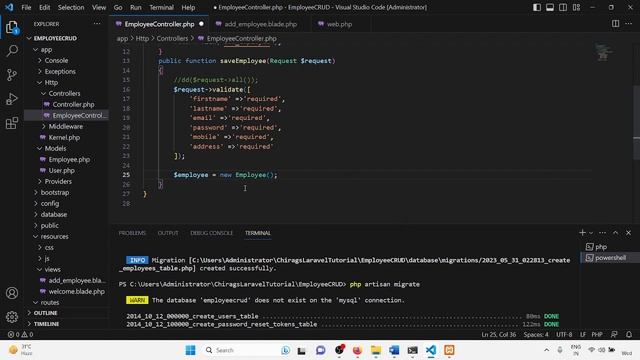Create a new terminal with plus icon
Screen dimensions: 640x360
coord(582,232)
